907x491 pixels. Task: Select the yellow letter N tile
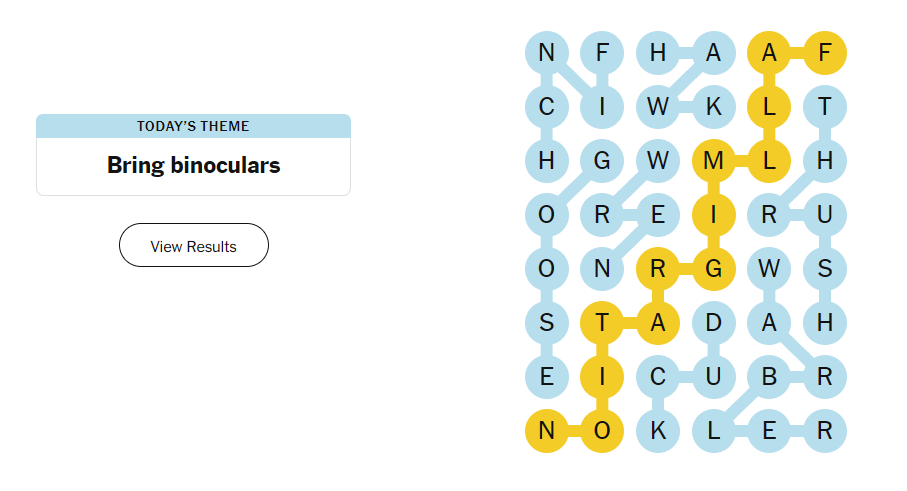[x=547, y=431]
